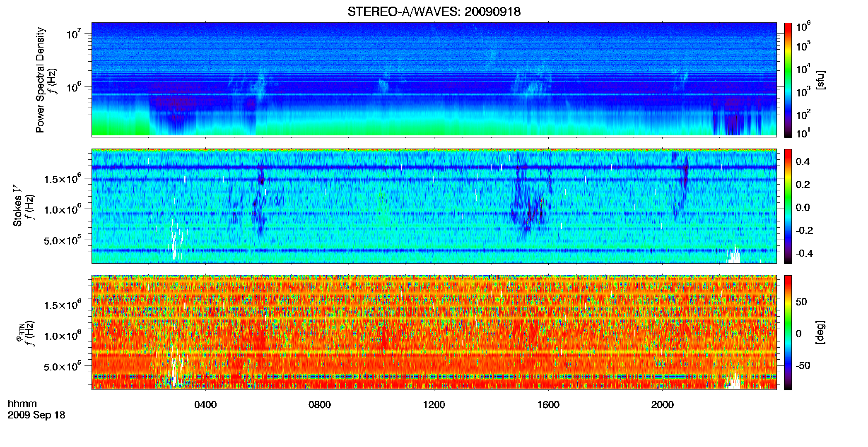Viewport: 868px width, 447px height.
Task: Click the -0.4 tick on Stokes colorbar
Action: [804, 253]
